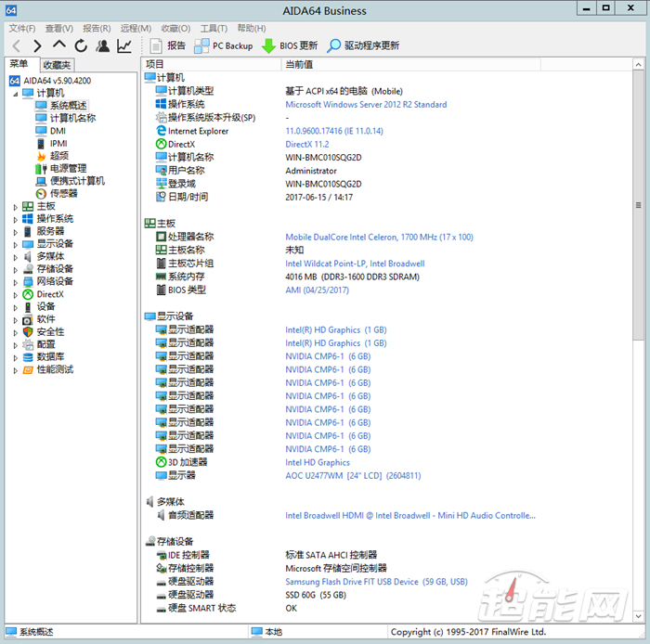The width and height of the screenshot is (650, 644).
Task: Open the 文件(F) menu
Action: coord(22,28)
